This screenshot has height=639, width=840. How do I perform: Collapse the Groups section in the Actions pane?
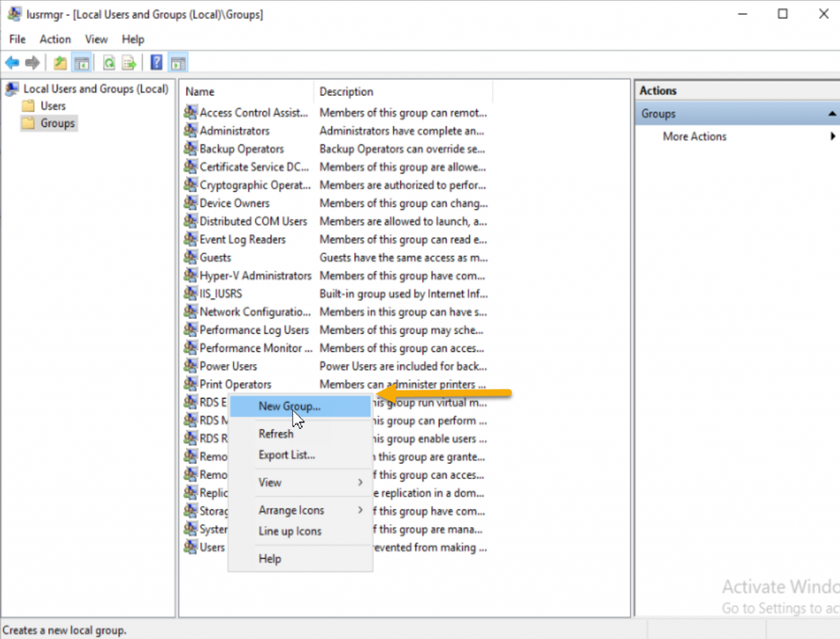tap(832, 112)
